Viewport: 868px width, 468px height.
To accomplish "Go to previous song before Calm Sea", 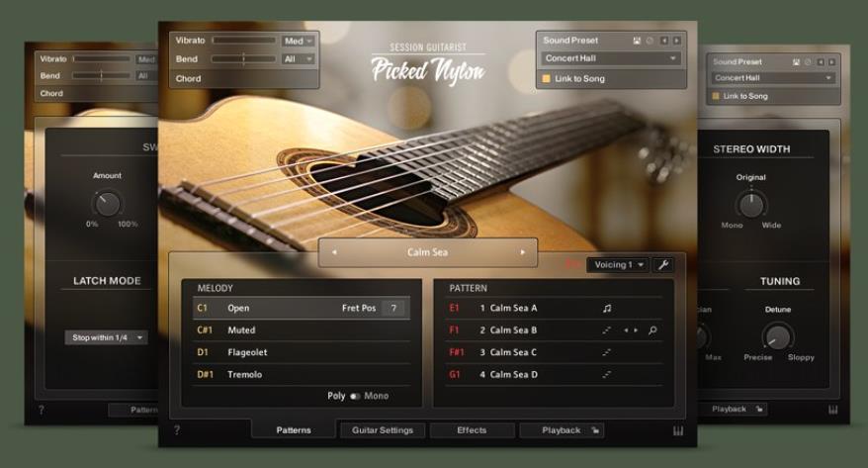I will click(334, 252).
